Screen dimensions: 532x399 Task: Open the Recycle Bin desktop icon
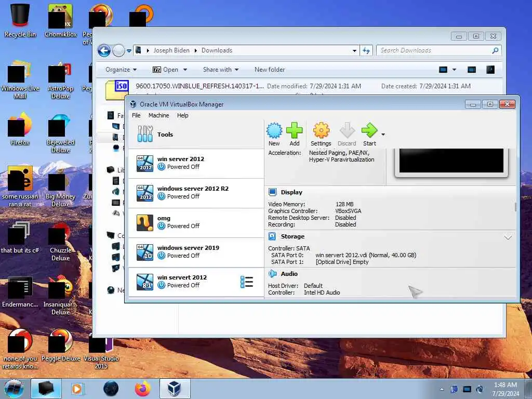20,20
